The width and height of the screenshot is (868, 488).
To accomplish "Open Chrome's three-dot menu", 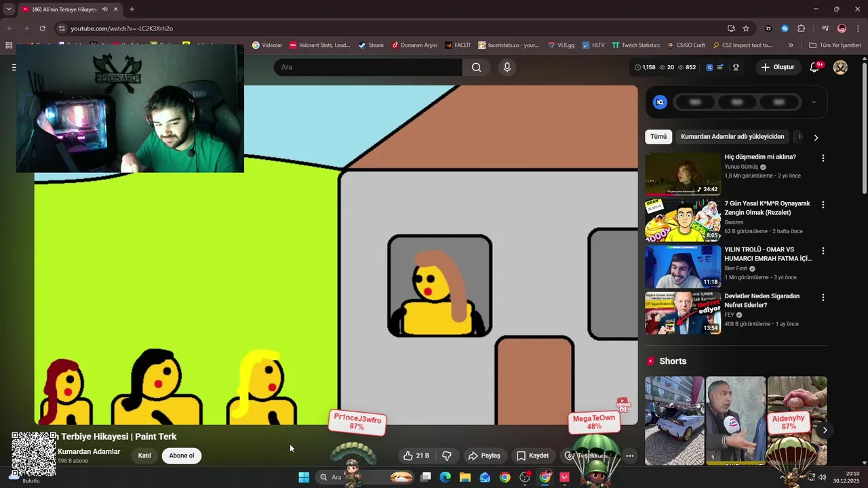I will click(859, 28).
